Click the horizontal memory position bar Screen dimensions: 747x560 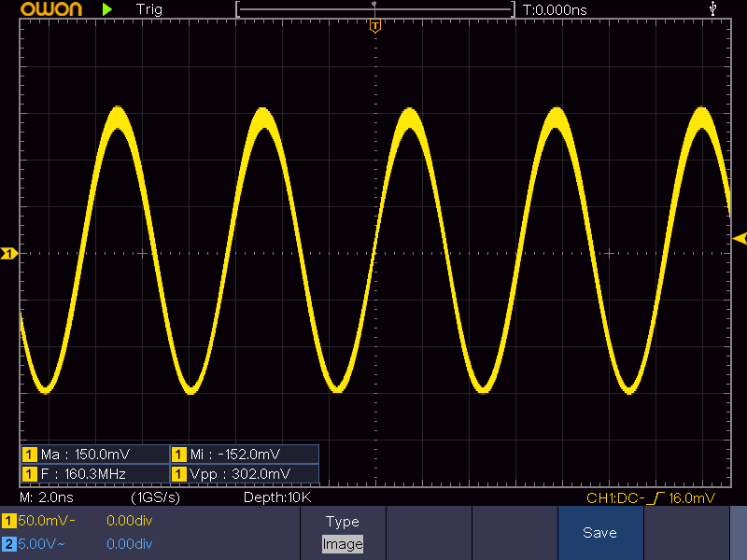point(375,9)
